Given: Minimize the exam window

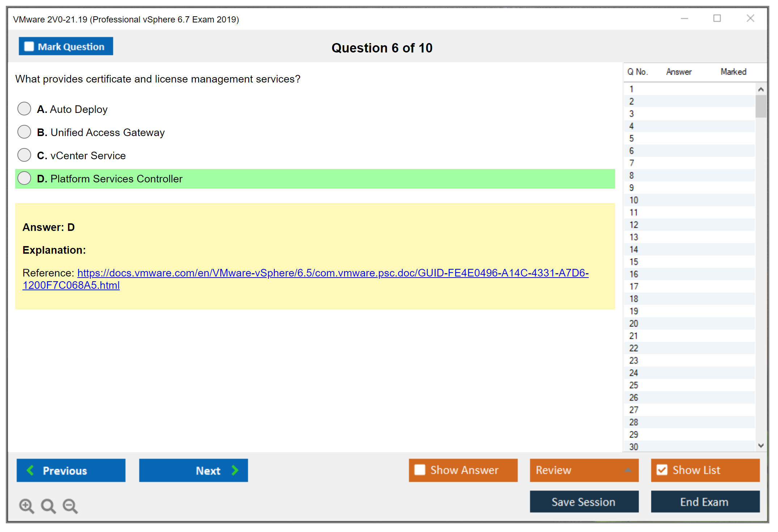Looking at the screenshot, I should [684, 18].
